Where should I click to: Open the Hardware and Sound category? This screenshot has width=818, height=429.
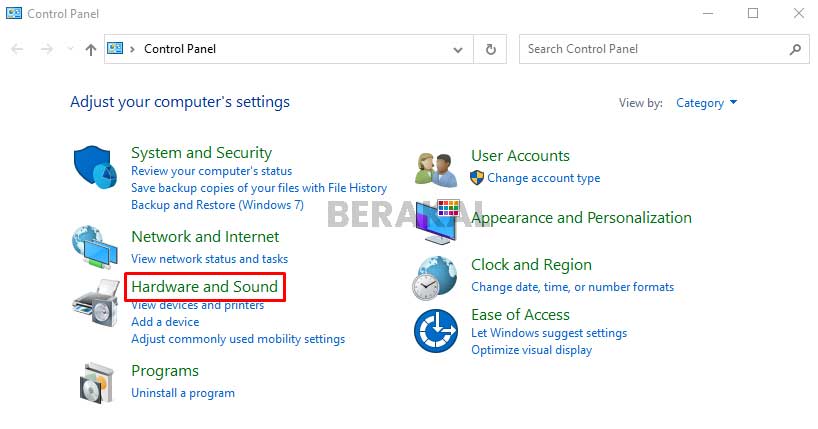click(x=204, y=287)
